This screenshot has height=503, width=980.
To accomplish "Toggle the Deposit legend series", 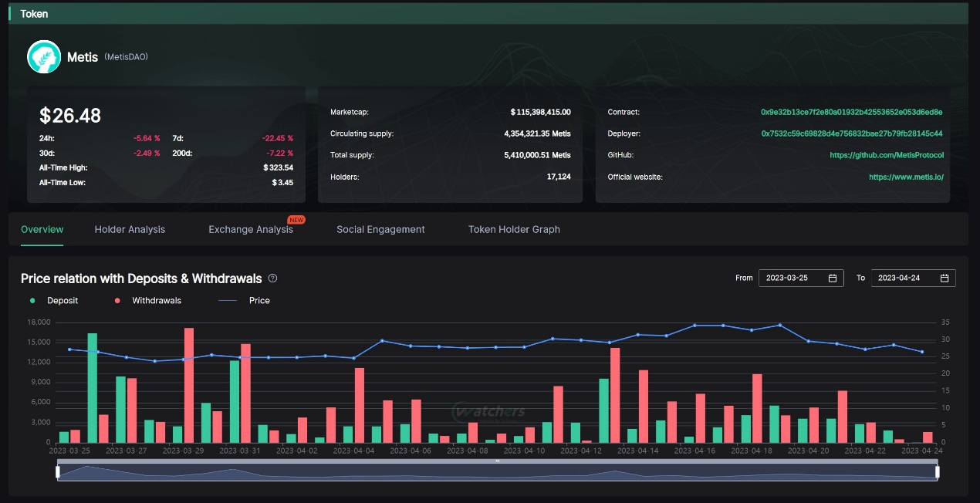I will pos(54,300).
